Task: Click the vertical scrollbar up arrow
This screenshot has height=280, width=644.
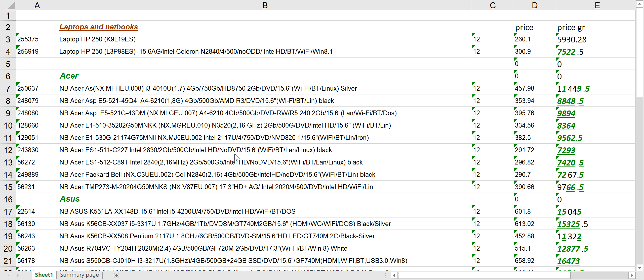Action: (x=639, y=4)
